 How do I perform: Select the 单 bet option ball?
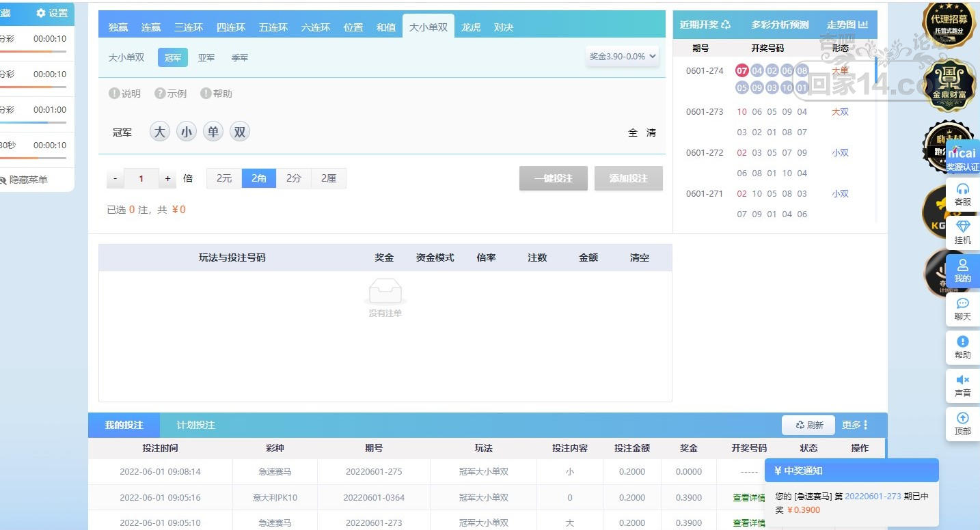point(213,132)
